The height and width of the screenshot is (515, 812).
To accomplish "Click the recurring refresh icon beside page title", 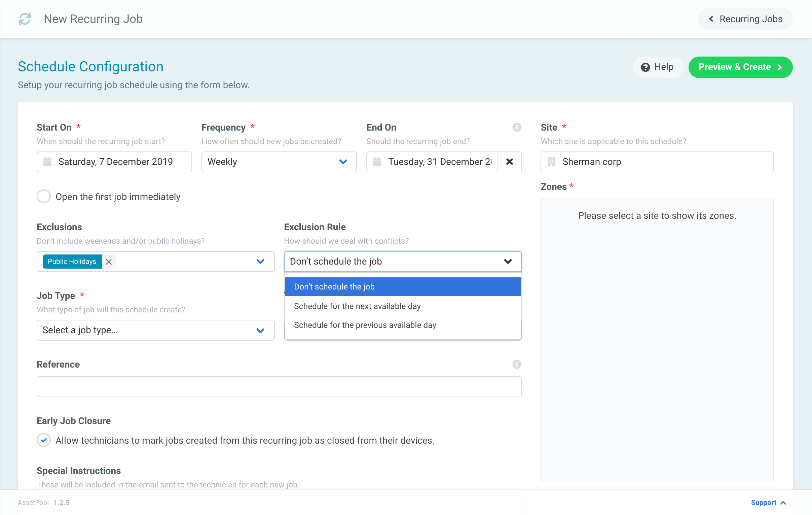I will pos(25,19).
